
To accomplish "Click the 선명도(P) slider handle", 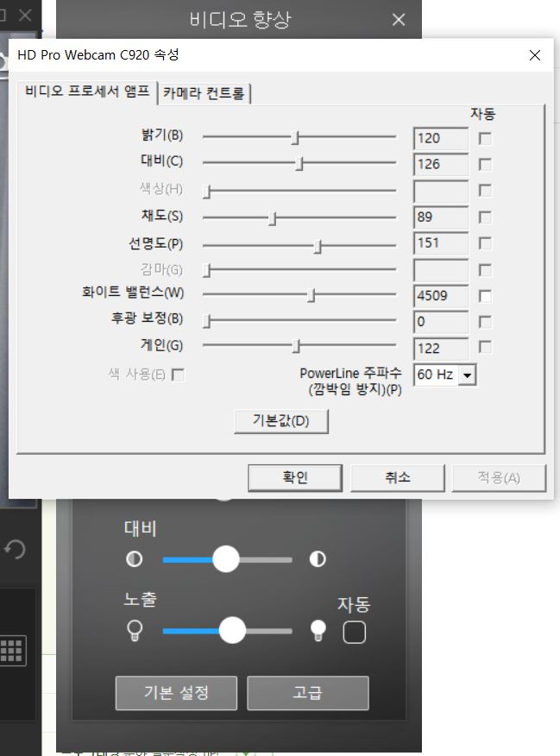I will 318,246.
